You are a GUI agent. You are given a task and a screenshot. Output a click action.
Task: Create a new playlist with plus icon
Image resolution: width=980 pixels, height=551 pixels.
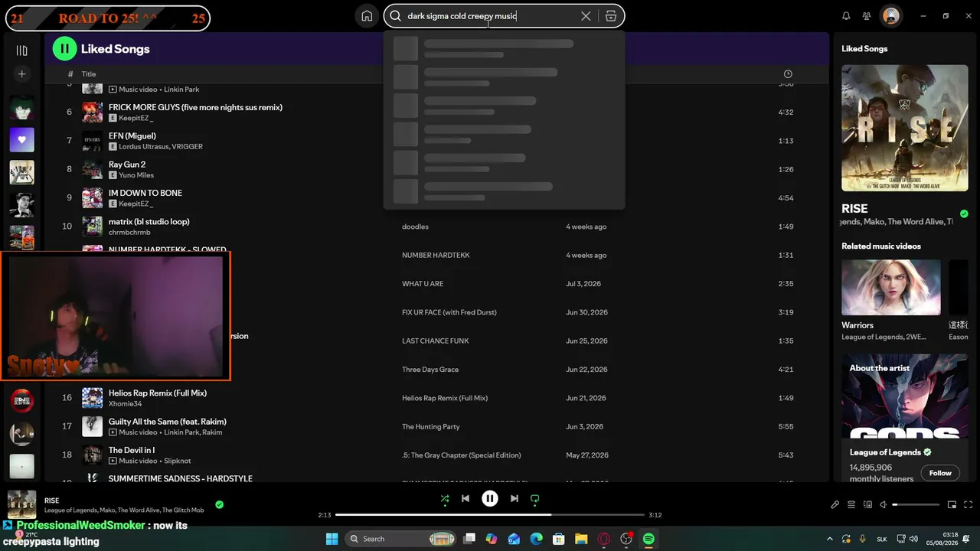pos(21,74)
